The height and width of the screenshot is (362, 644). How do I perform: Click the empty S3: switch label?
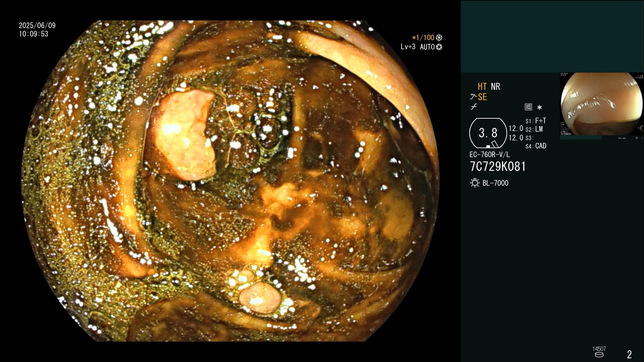pyautogui.click(x=529, y=138)
